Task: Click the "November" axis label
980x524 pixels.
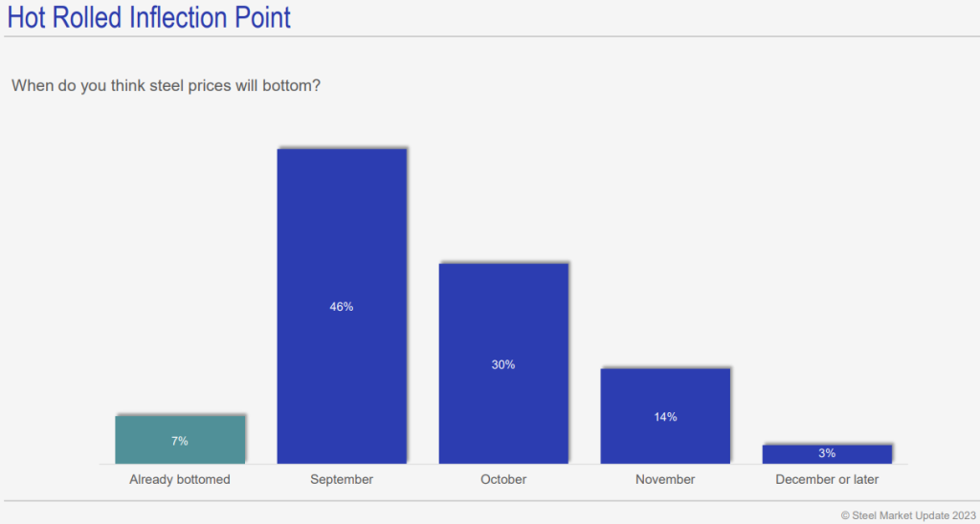Action: (x=665, y=479)
